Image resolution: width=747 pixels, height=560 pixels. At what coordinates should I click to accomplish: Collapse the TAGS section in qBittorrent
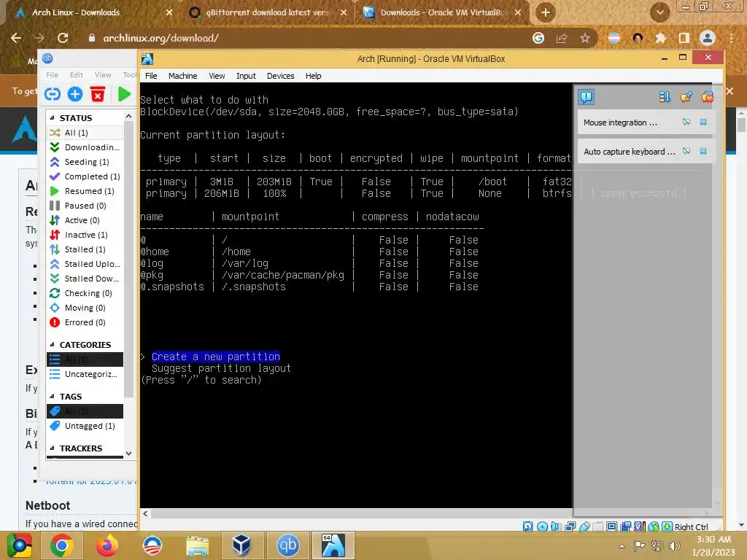click(x=52, y=396)
